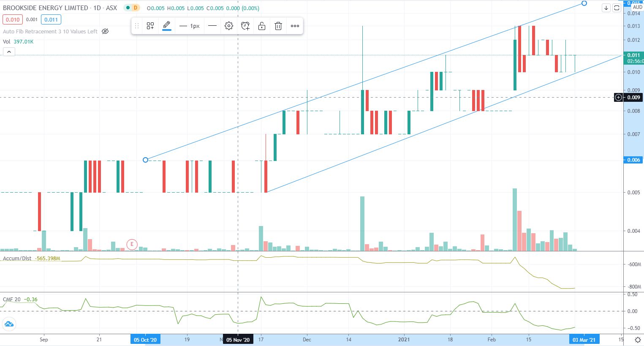Select Auto Fib Retracement indicator label
Viewport: 644px width, 346px height.
coord(50,31)
